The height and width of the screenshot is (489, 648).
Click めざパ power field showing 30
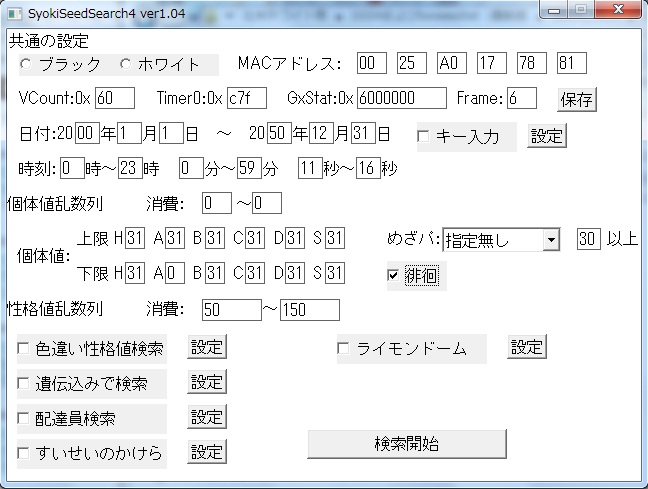tap(589, 239)
